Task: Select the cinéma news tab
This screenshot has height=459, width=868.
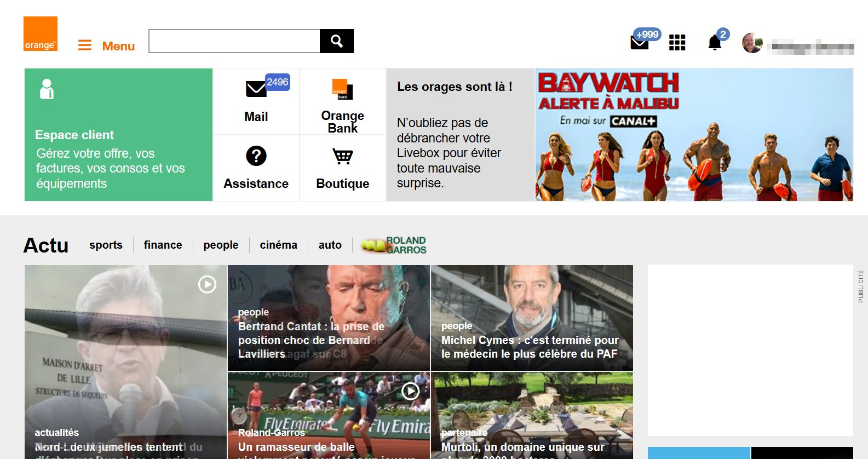Action: tap(278, 245)
